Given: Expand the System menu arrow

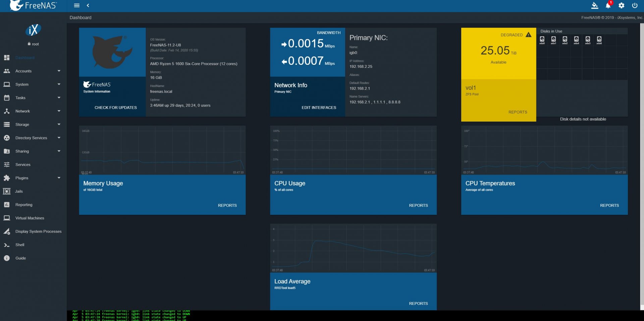Looking at the screenshot, I should pyautogui.click(x=59, y=84).
